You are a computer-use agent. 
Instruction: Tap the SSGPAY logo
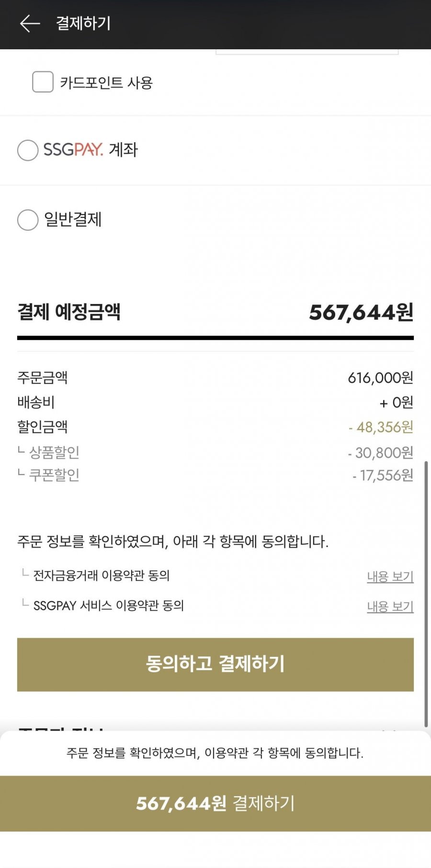click(x=73, y=150)
